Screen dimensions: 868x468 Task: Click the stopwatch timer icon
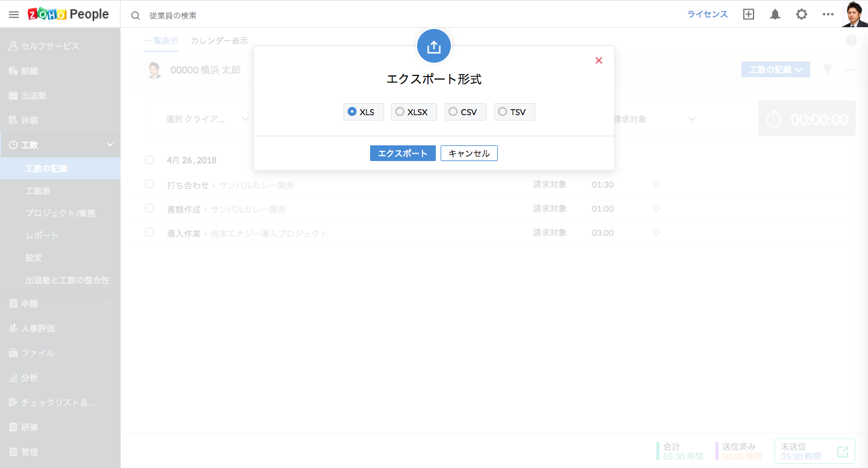(774, 119)
